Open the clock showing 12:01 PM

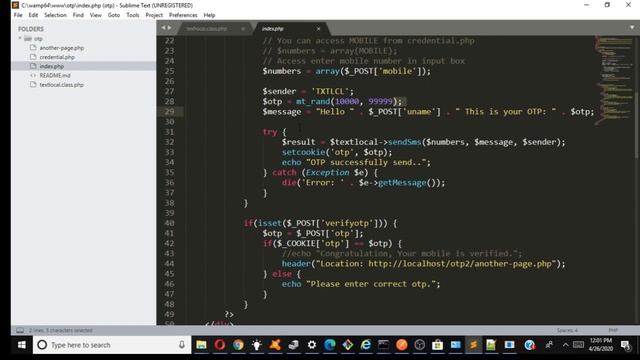pos(600,345)
